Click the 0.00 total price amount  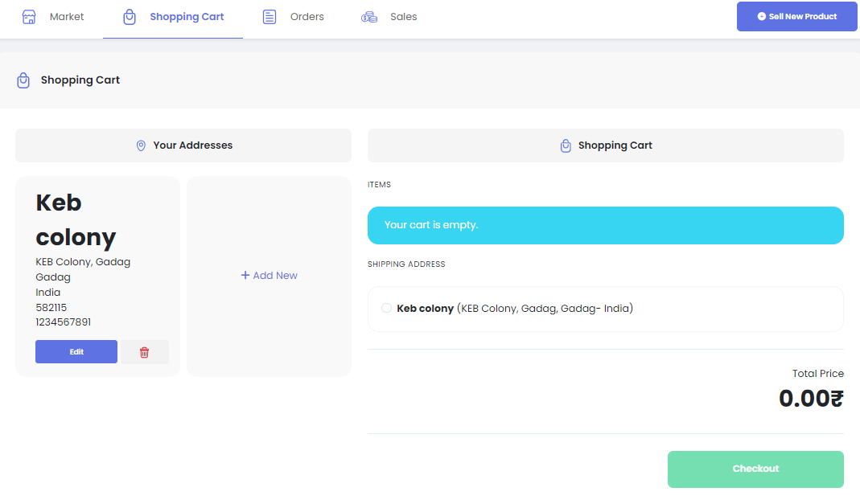coord(810,398)
